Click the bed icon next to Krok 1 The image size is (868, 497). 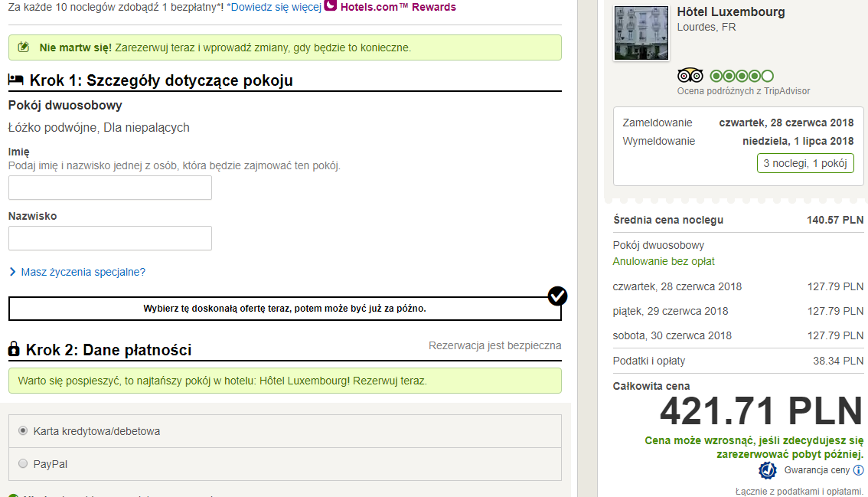pyautogui.click(x=15, y=80)
